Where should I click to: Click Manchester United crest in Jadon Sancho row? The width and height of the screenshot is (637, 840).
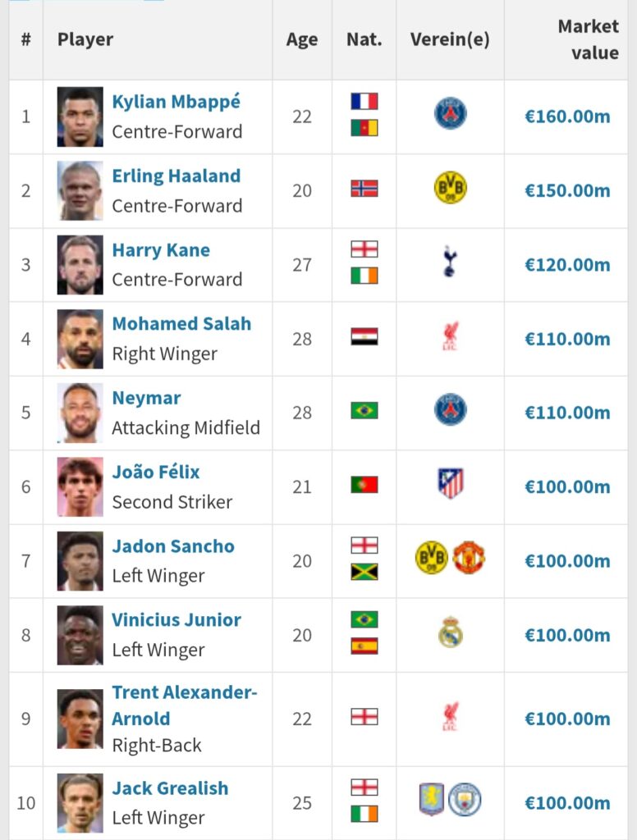[469, 559]
